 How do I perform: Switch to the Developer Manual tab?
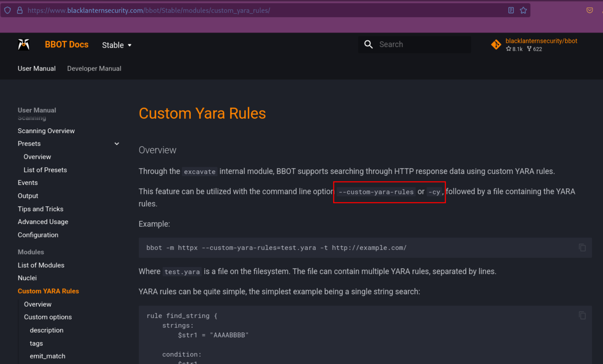click(x=94, y=68)
